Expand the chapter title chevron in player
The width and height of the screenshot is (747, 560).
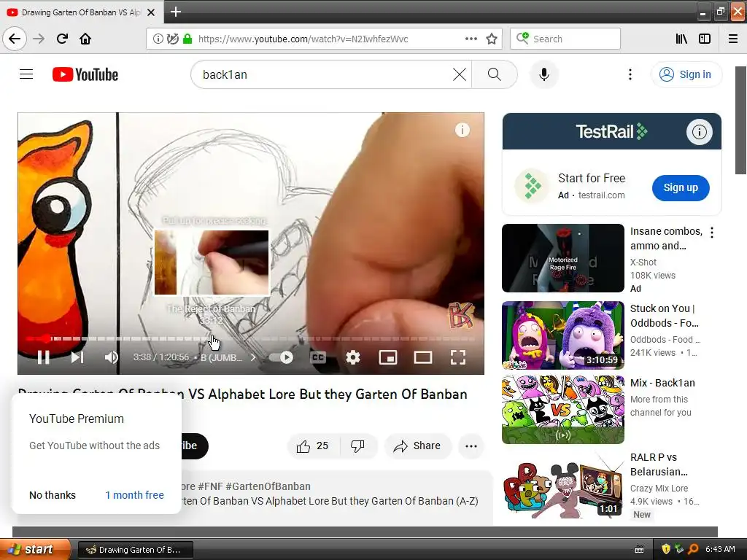tap(253, 357)
